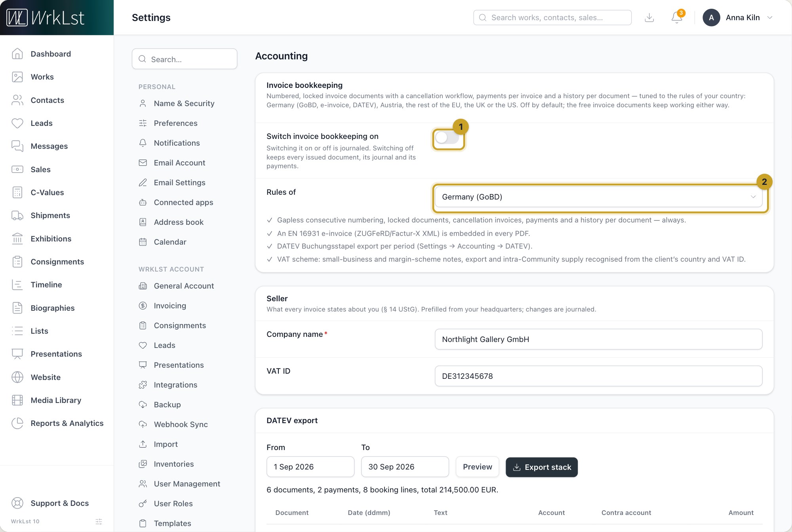Open the Anna Kiln avatar
Screen dimensions: 792x532
pos(711,17)
